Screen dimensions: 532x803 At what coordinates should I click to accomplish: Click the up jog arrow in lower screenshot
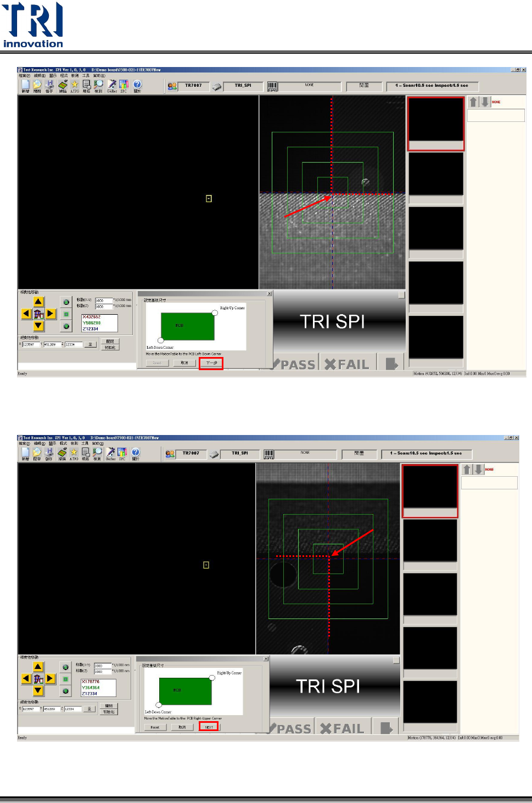[38, 666]
